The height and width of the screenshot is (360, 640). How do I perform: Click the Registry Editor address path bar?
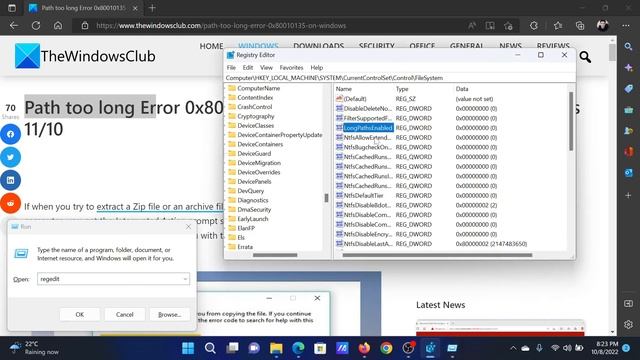(x=400, y=78)
